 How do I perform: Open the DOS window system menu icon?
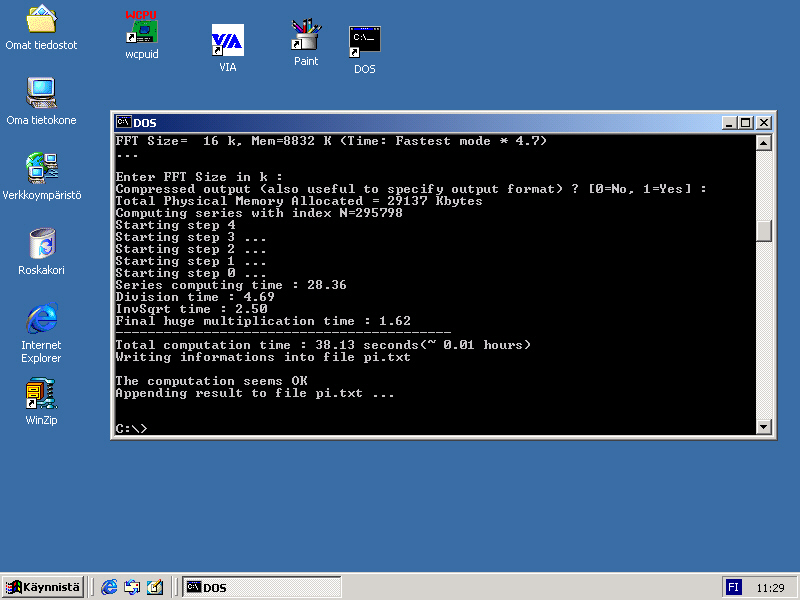click(123, 122)
